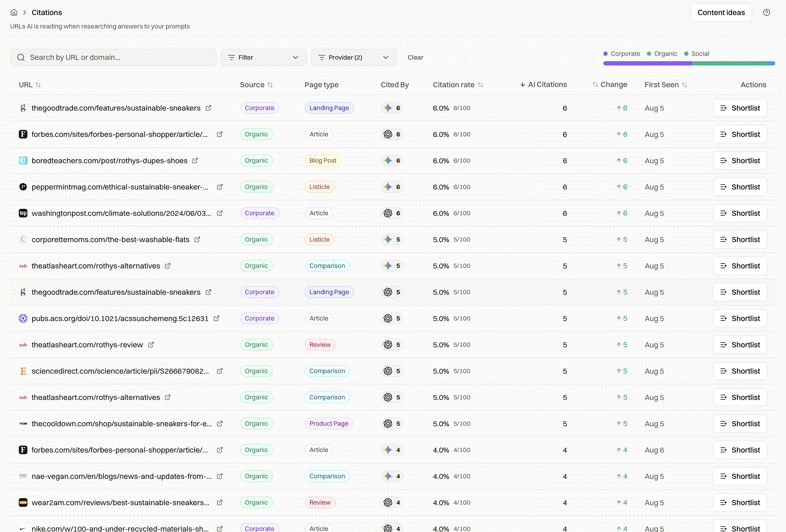Sort table by AI Citations column
Viewport: 786px width, 532px height.
(543, 85)
